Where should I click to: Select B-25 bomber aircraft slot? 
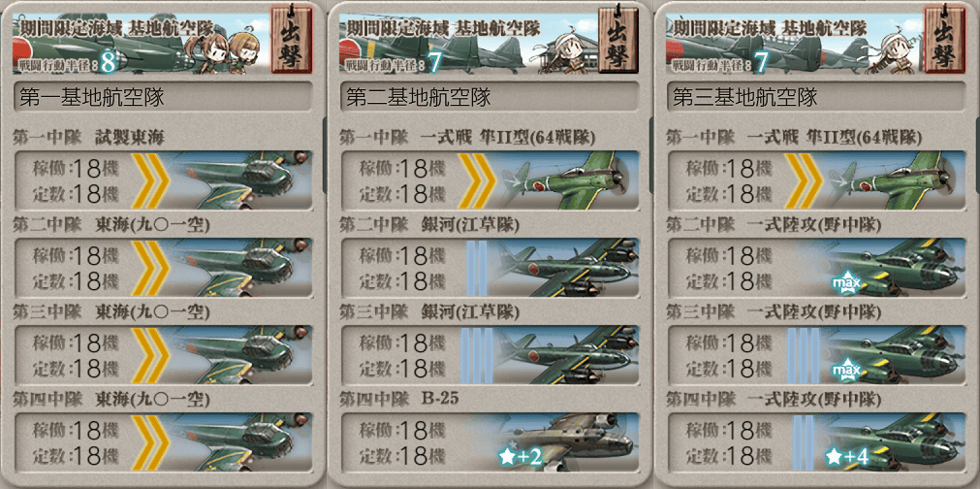point(490,442)
